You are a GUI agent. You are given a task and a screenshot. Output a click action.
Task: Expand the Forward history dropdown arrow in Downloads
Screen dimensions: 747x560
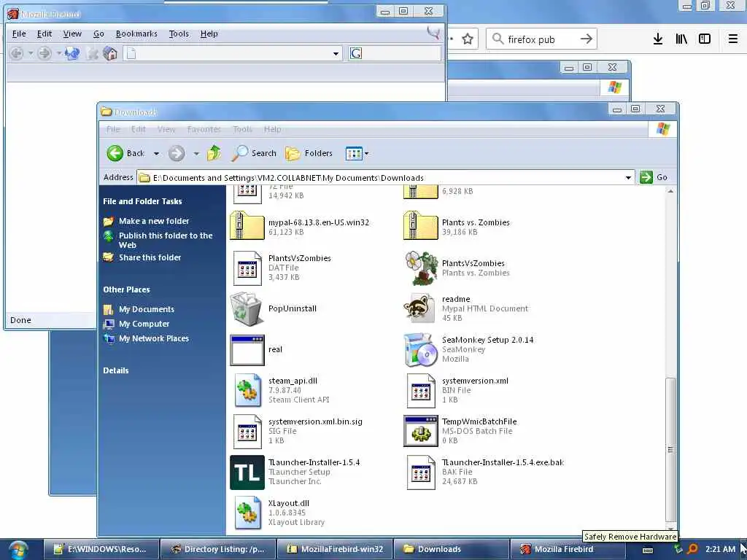tap(196, 154)
